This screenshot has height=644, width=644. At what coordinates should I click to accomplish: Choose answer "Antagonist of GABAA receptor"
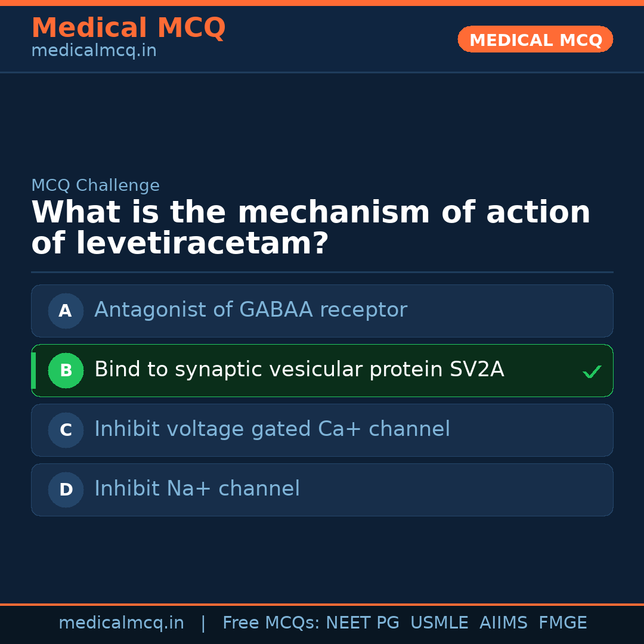250,310
